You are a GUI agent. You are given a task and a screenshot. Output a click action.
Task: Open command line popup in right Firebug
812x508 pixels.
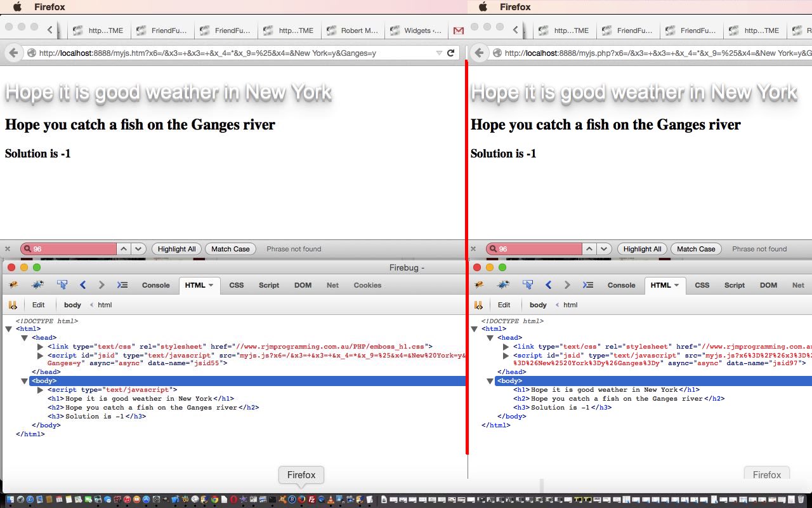[x=589, y=285]
